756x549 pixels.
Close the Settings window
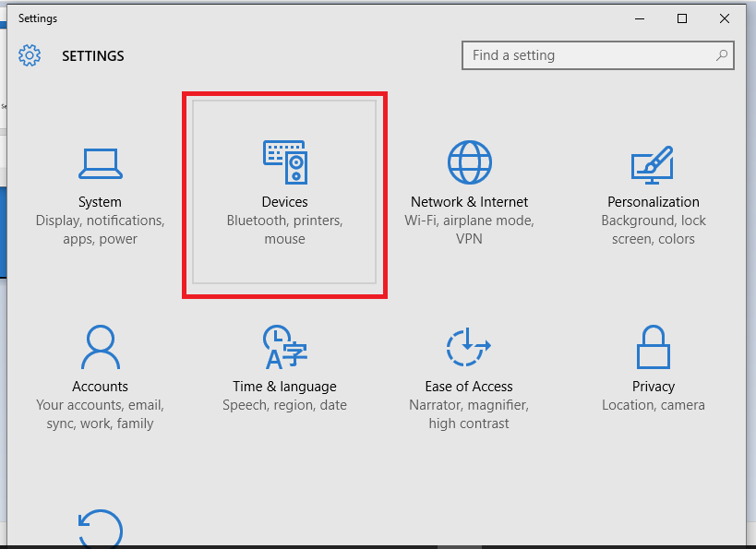725,18
